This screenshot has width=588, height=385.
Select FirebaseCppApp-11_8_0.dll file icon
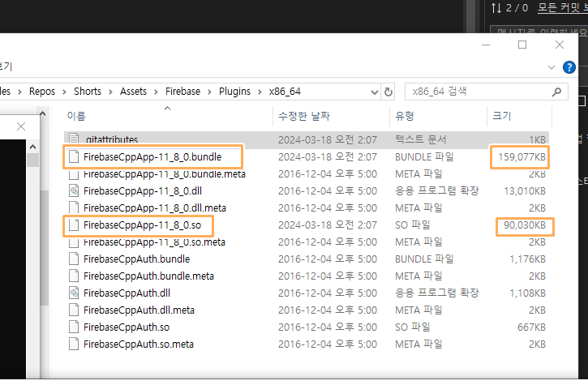pyautogui.click(x=74, y=190)
